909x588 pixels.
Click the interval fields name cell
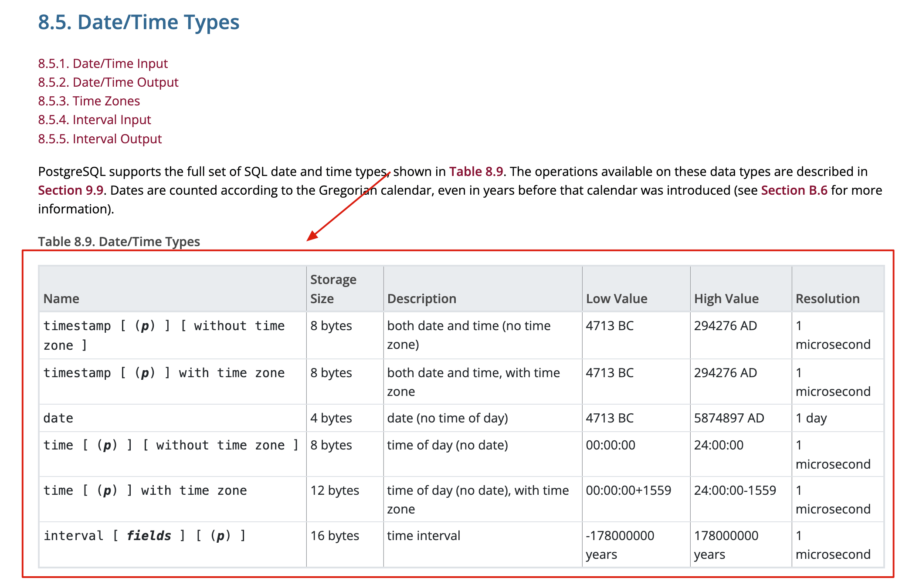[144, 536]
